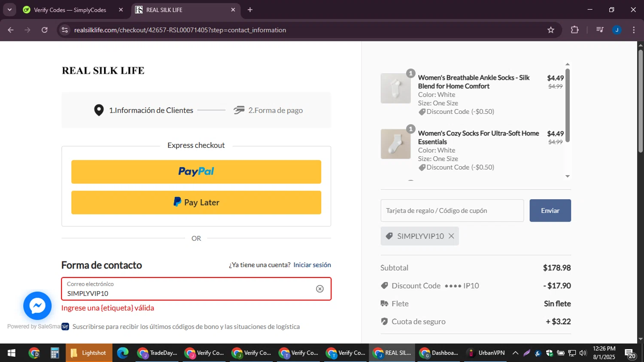Toggle the subscribe to bonus codes checkbox
The width and height of the screenshot is (644, 362).
click(65, 327)
